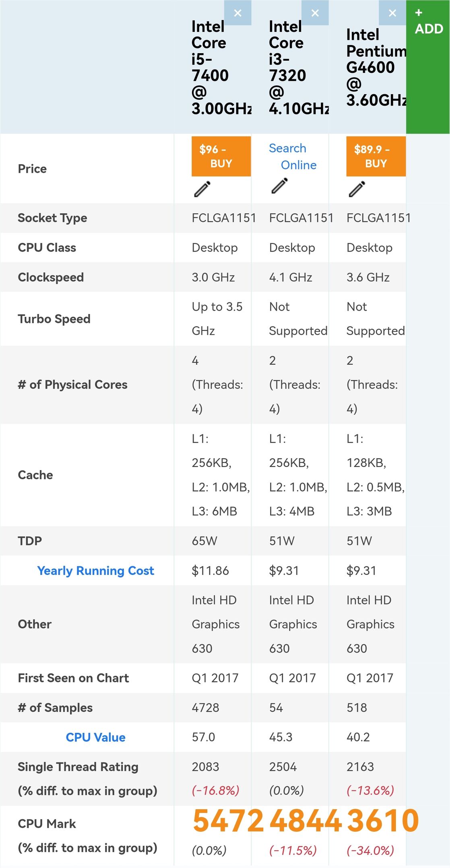Click the $89.9 - BUY button
The width and height of the screenshot is (450, 868).
pyautogui.click(x=376, y=156)
